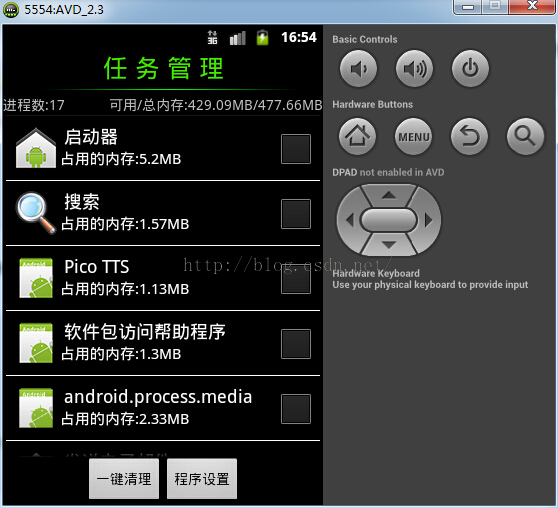
Task: Click the AVD emulator title bar icon
Action: (x=11, y=10)
